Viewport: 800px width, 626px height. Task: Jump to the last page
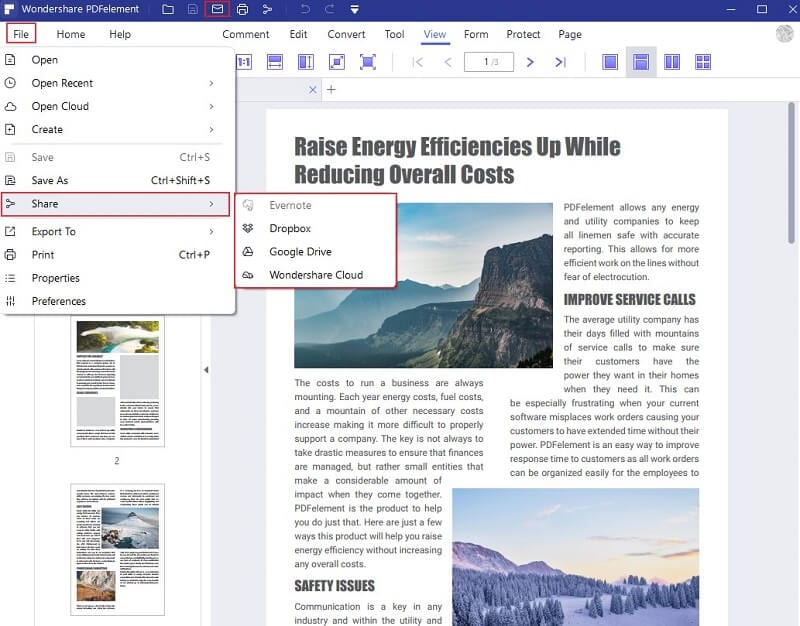pos(561,62)
